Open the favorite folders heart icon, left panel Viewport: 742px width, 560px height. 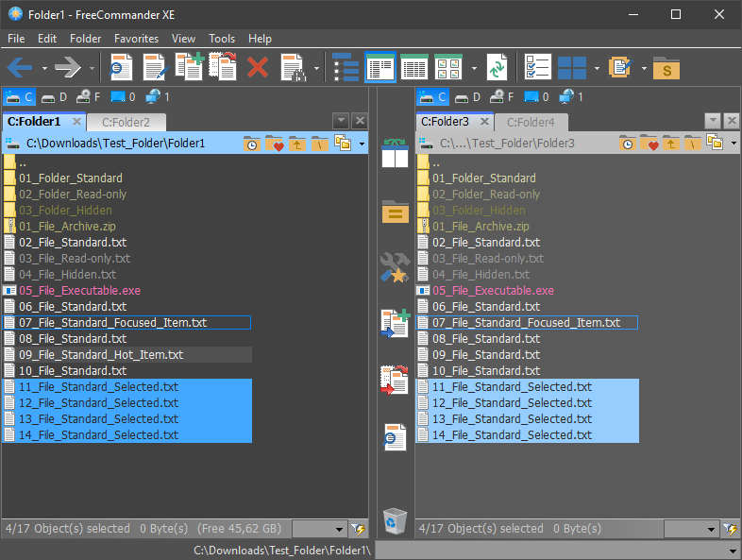click(x=274, y=143)
